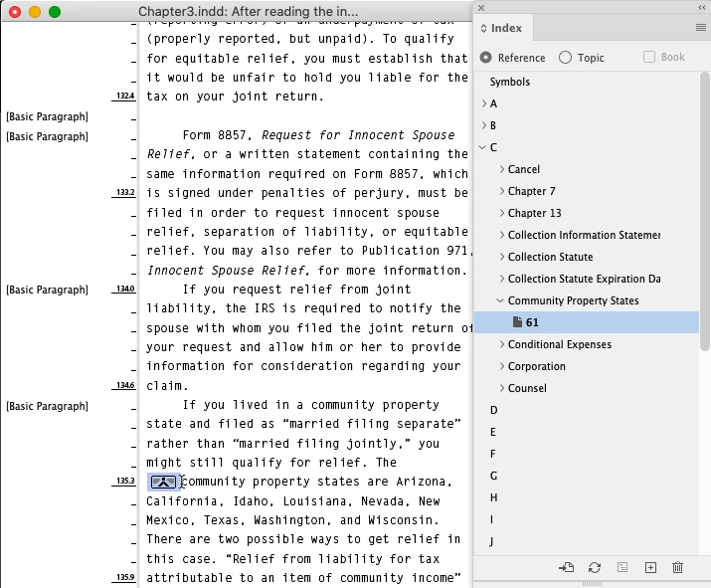
Task: Click the 133.2 depth ruler mark
Action: point(125,192)
